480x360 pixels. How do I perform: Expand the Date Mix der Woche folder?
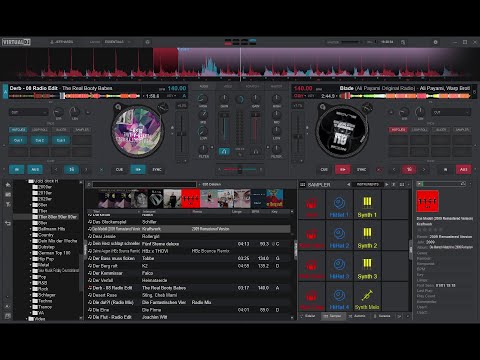tap(31, 241)
